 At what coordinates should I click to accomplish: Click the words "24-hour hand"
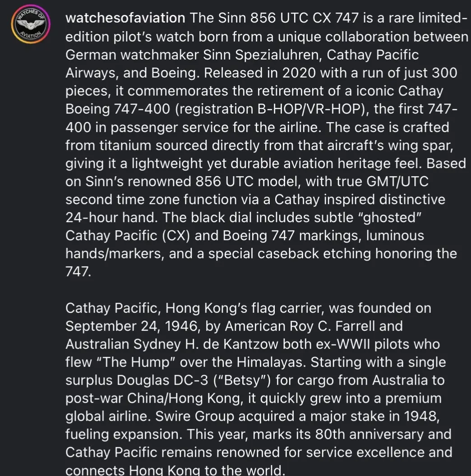click(x=112, y=218)
